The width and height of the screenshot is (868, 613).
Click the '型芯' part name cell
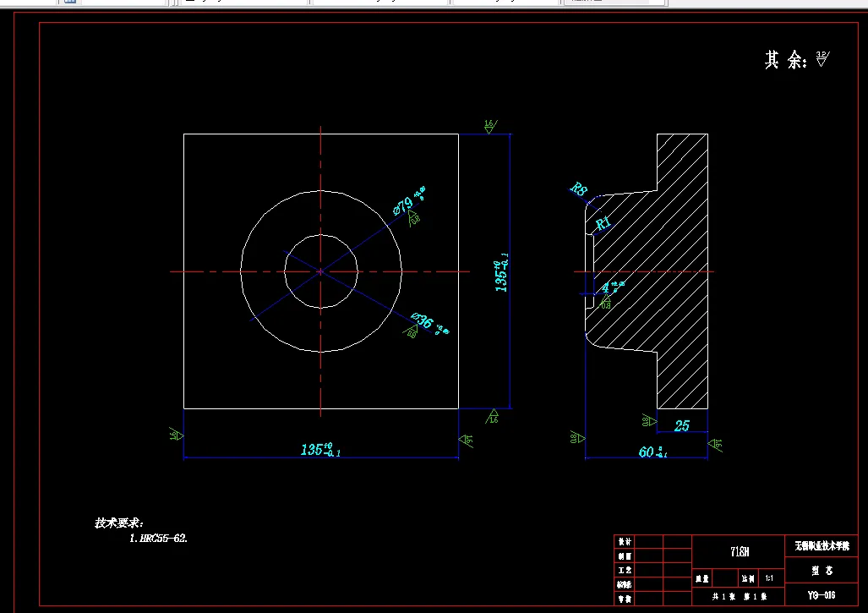(822, 571)
